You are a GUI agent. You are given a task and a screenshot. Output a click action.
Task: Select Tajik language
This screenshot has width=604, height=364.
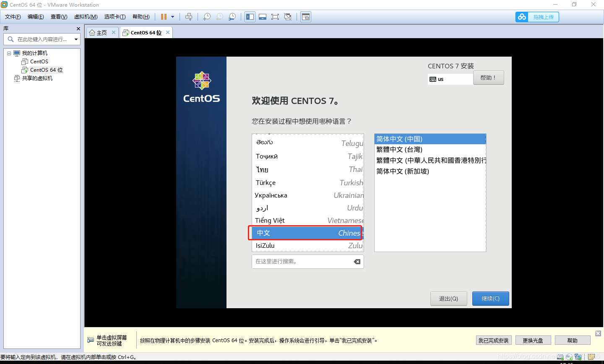[x=308, y=156]
